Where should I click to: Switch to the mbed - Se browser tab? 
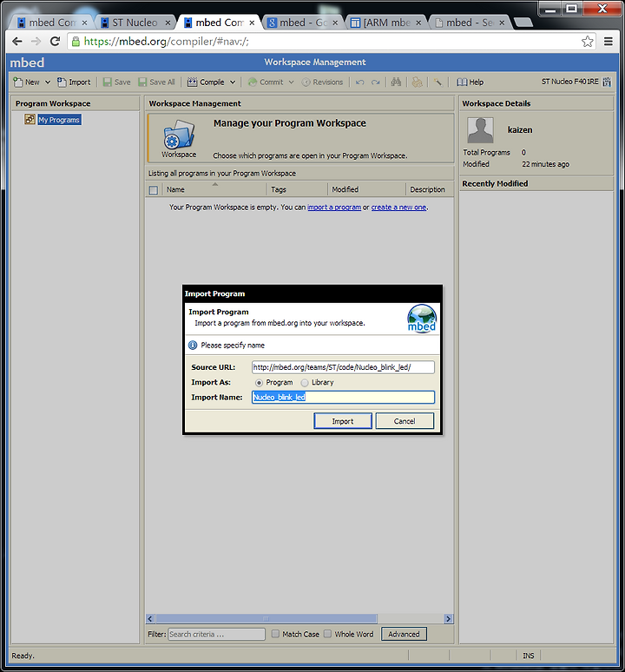tap(469, 23)
